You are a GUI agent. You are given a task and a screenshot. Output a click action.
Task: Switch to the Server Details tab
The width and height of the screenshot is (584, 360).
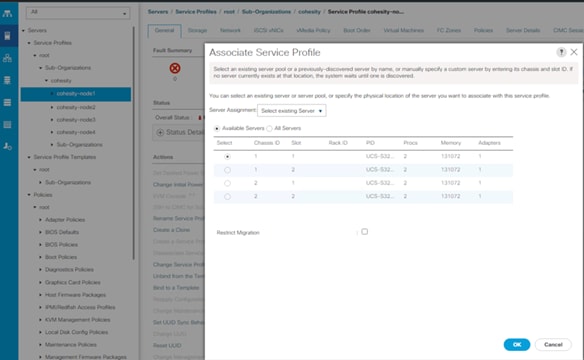click(523, 31)
